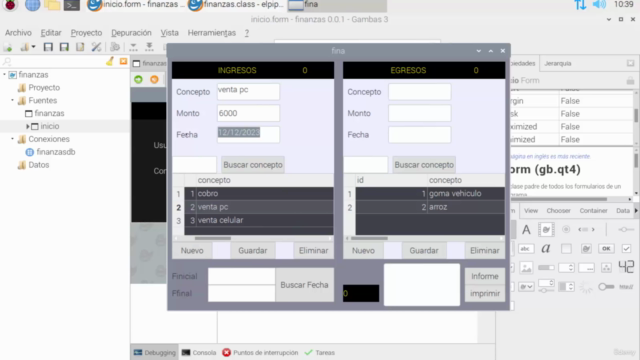Switch to Container toolbox tab

[593, 211]
